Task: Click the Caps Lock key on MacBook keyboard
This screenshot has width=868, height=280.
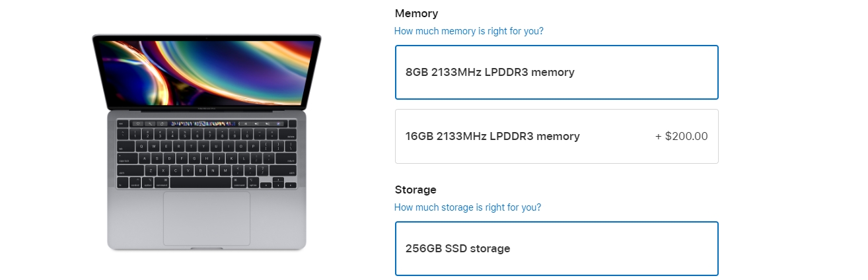Action: pyautogui.click(x=126, y=158)
